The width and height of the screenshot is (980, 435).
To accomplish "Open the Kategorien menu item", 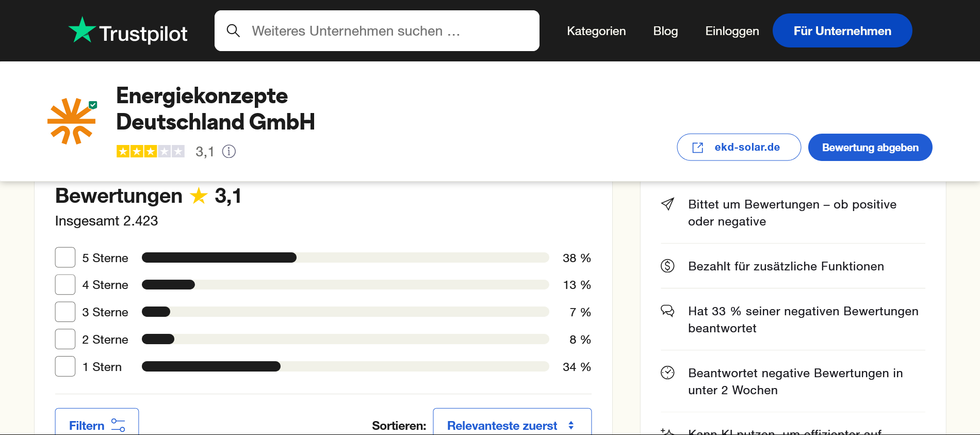I will [x=596, y=31].
